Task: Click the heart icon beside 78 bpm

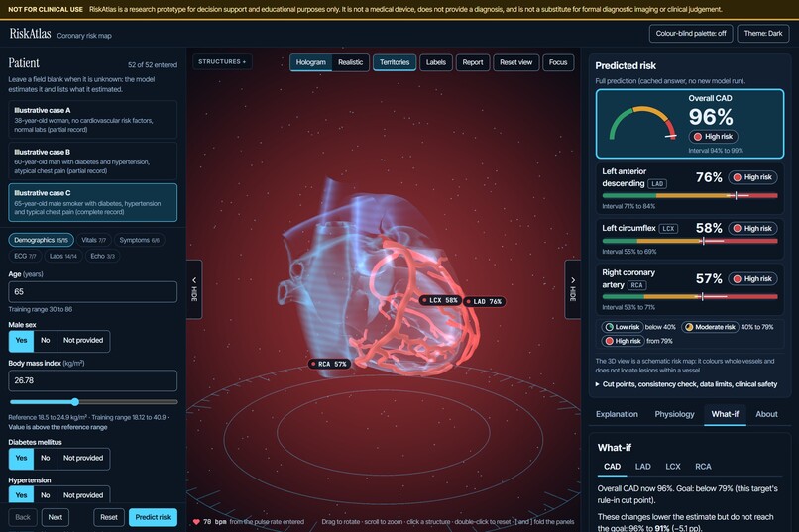Action: (196, 522)
